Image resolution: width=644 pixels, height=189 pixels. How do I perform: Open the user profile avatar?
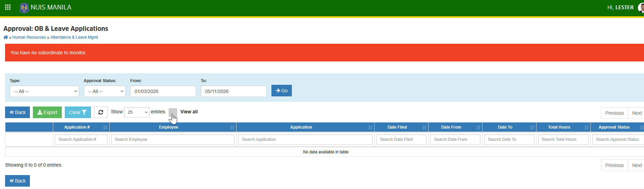pos(641,7)
